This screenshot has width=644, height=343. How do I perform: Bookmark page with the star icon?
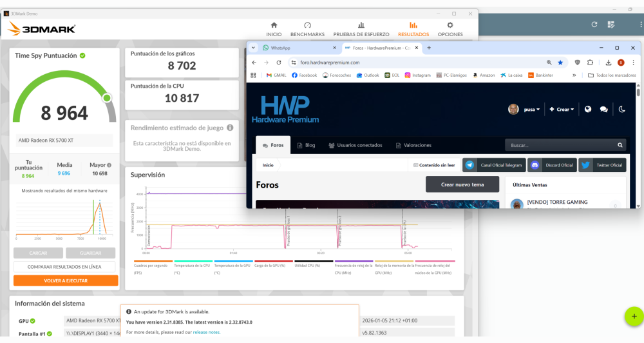pyautogui.click(x=560, y=63)
